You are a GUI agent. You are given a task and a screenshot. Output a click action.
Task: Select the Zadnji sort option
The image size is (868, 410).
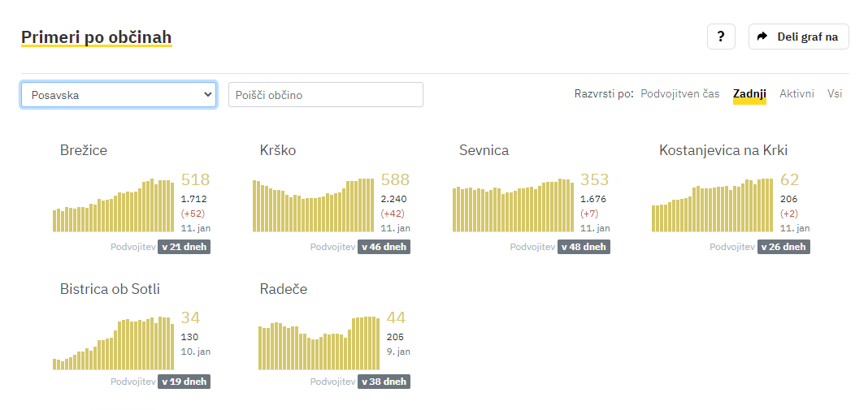coord(749,94)
